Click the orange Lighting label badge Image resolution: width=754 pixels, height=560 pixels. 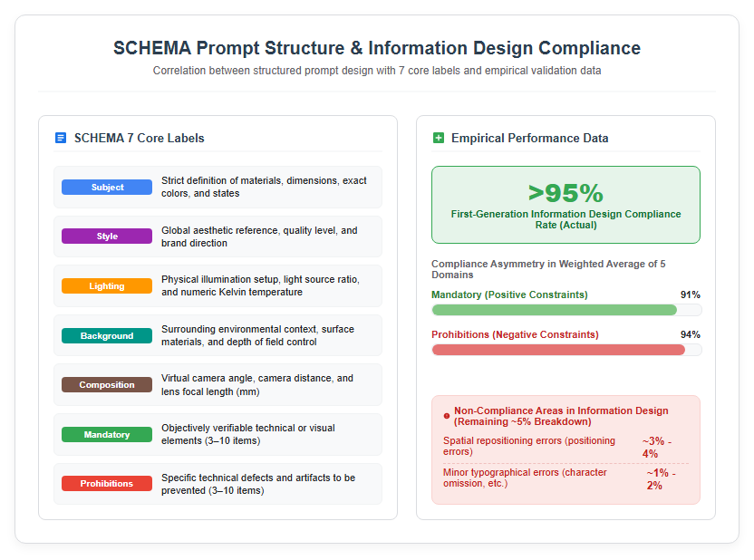click(x=107, y=286)
